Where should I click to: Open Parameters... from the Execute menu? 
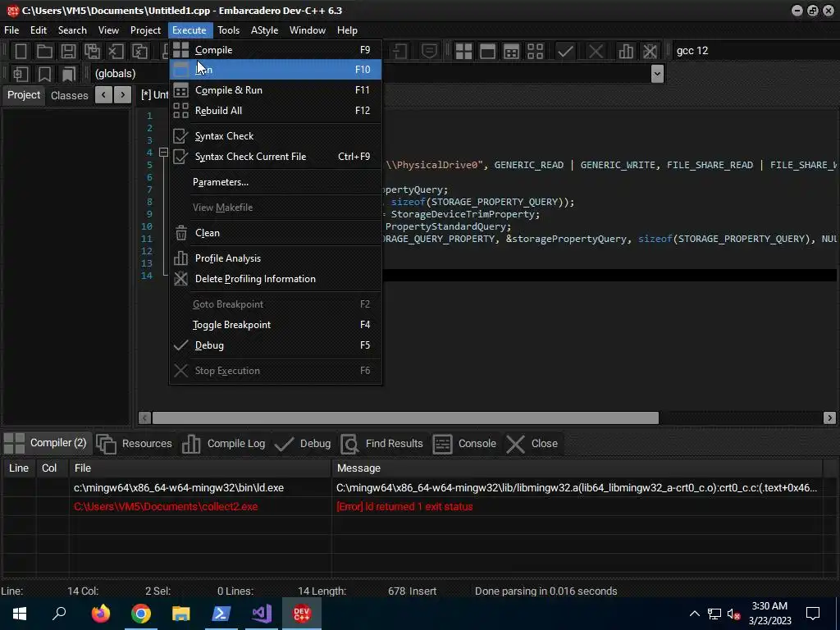point(276,182)
